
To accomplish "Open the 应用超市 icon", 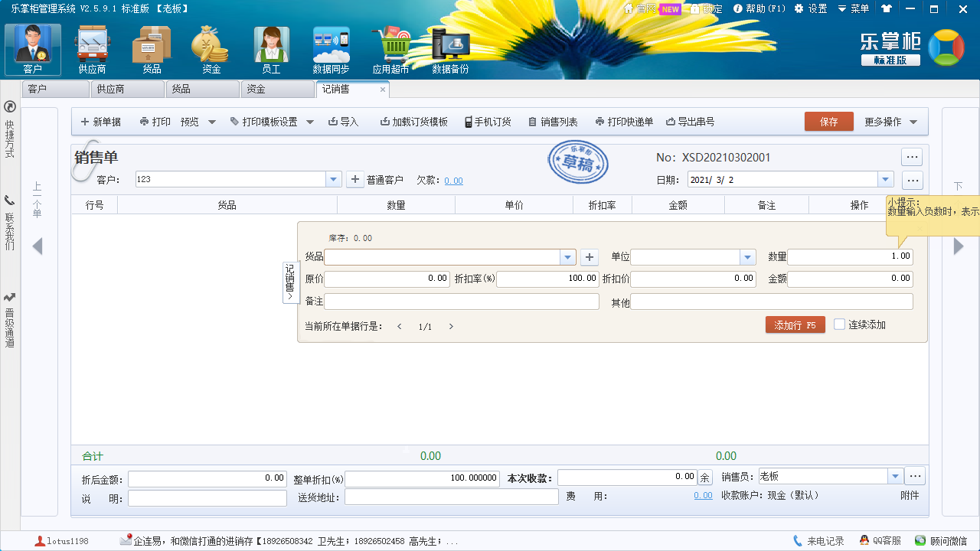I will [390, 46].
